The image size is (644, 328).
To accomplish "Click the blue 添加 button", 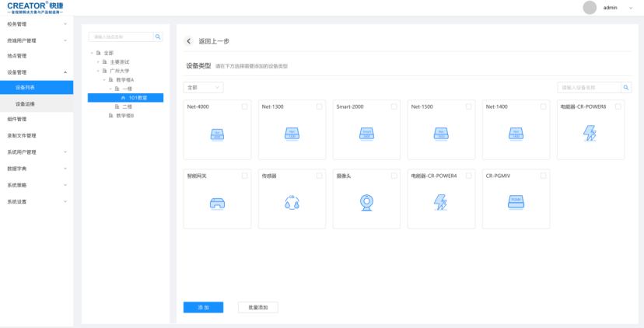I will [203, 308].
